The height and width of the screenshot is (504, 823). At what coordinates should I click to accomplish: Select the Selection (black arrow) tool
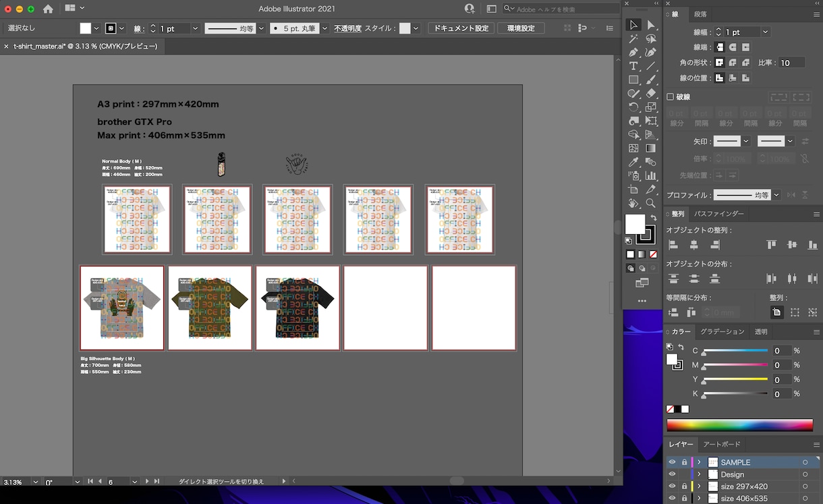pos(633,25)
